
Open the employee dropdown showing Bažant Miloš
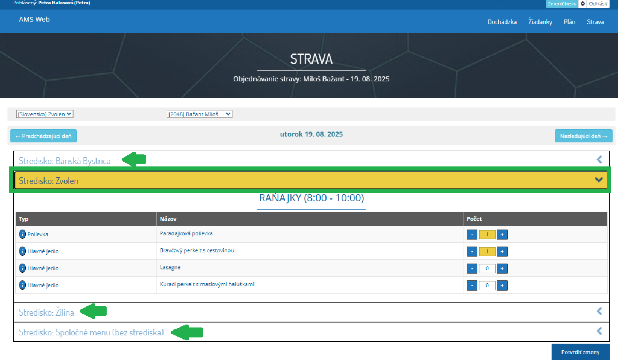coord(199,114)
